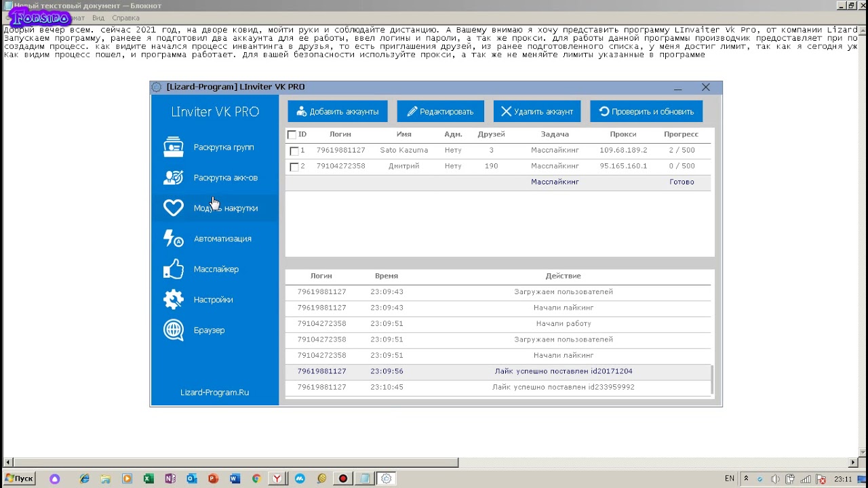Click the action log vertical scrollbar
Screen dimensions: 868x488
coord(712,380)
